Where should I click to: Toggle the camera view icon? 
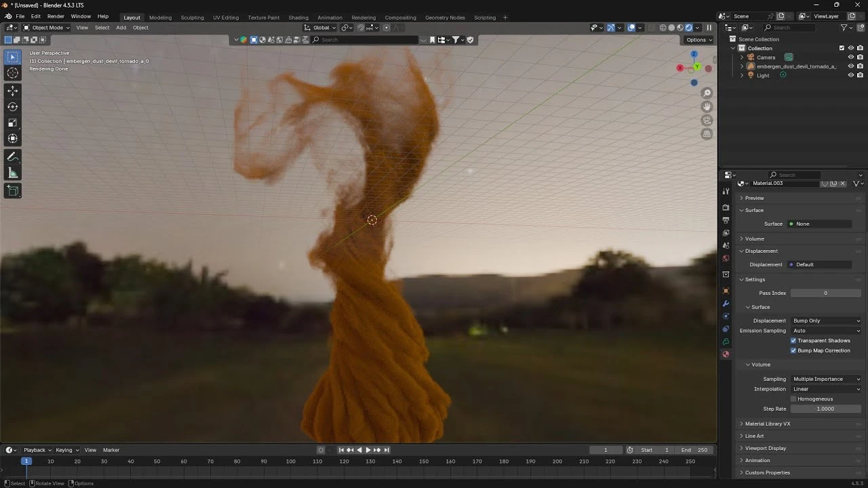point(707,120)
